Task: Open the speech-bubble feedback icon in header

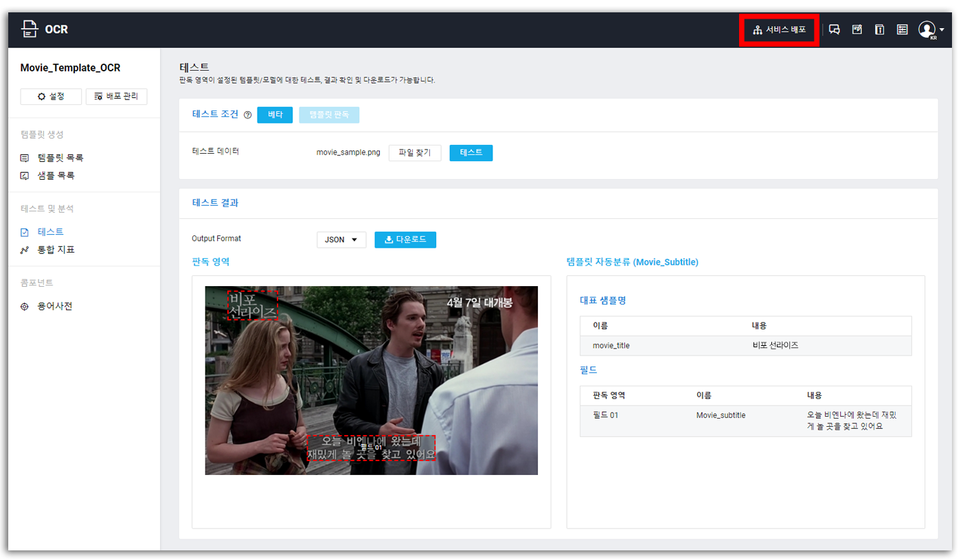Action: [x=835, y=30]
